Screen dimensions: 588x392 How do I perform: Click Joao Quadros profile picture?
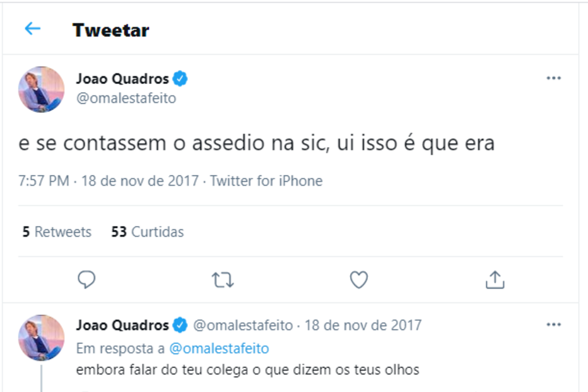click(40, 89)
